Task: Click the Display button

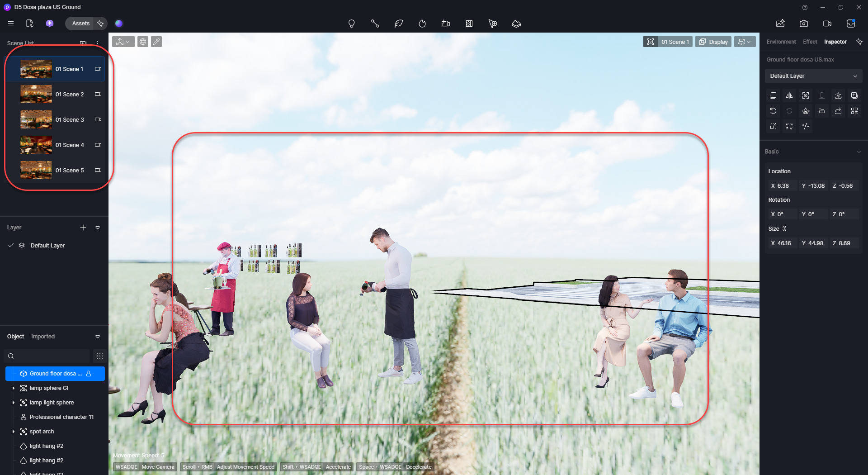Action: [713, 42]
